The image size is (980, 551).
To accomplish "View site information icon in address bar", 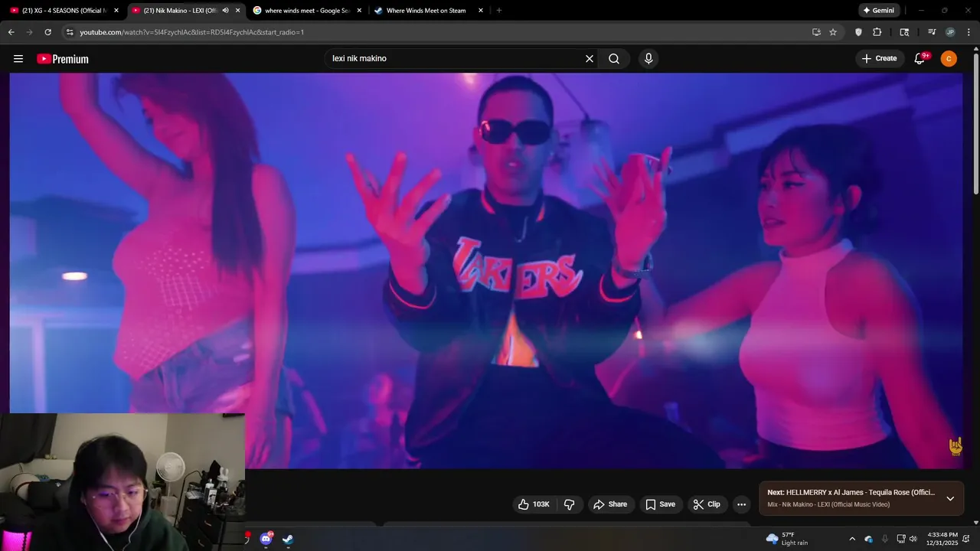I will click(70, 32).
